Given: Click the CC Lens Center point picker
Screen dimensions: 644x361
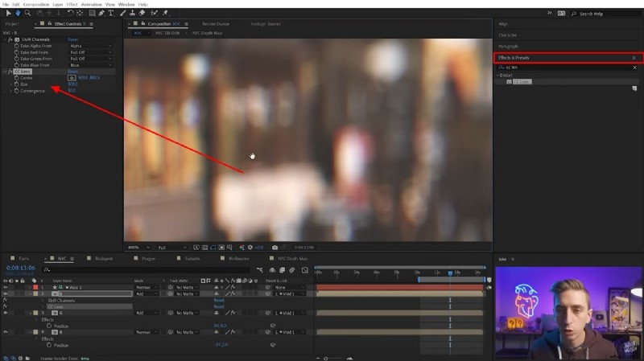Looking at the screenshot, I should (x=72, y=77).
